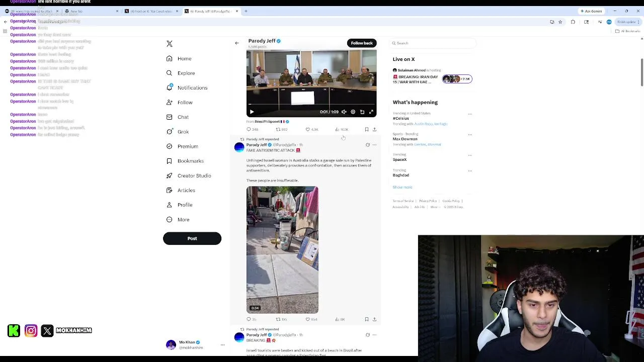
Task: Go back with the profile header arrow
Action: 237,43
